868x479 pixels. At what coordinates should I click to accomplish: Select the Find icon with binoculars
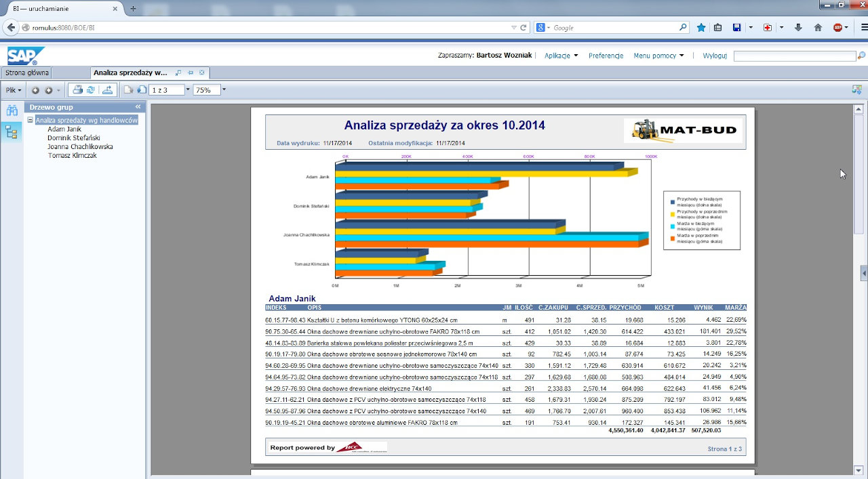tap(12, 109)
